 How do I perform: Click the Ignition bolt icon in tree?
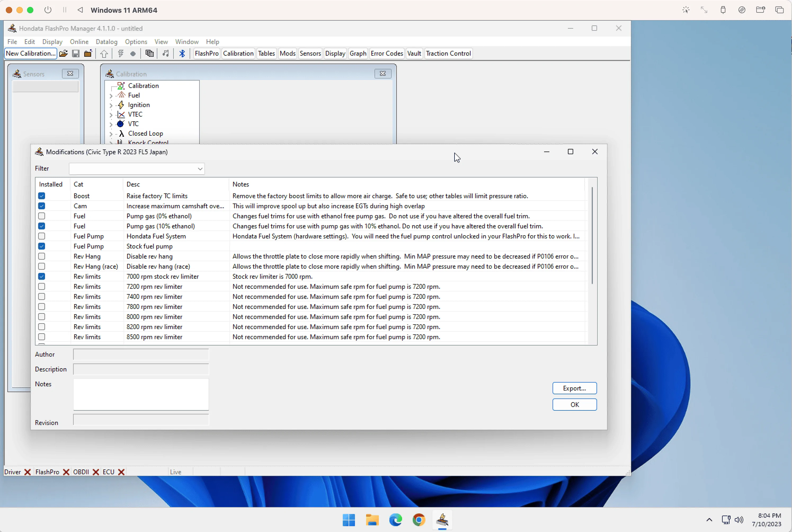(121, 105)
